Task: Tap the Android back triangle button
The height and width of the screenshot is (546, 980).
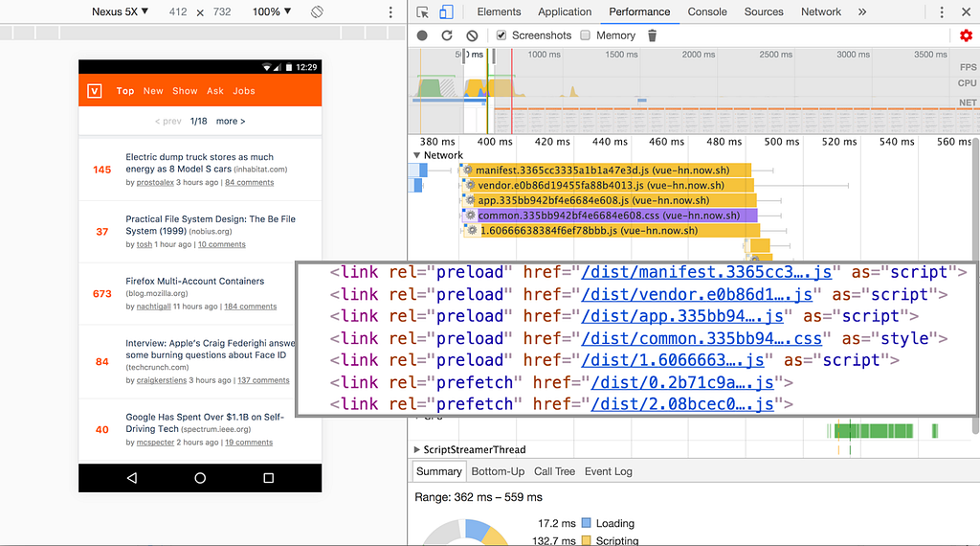Action: click(x=132, y=478)
